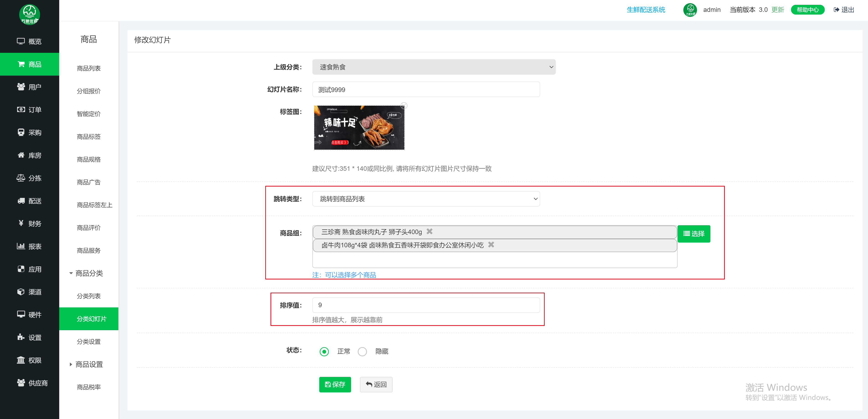The height and width of the screenshot is (419, 868).
Task: Open the 商品标签 menu item
Action: [x=89, y=137]
